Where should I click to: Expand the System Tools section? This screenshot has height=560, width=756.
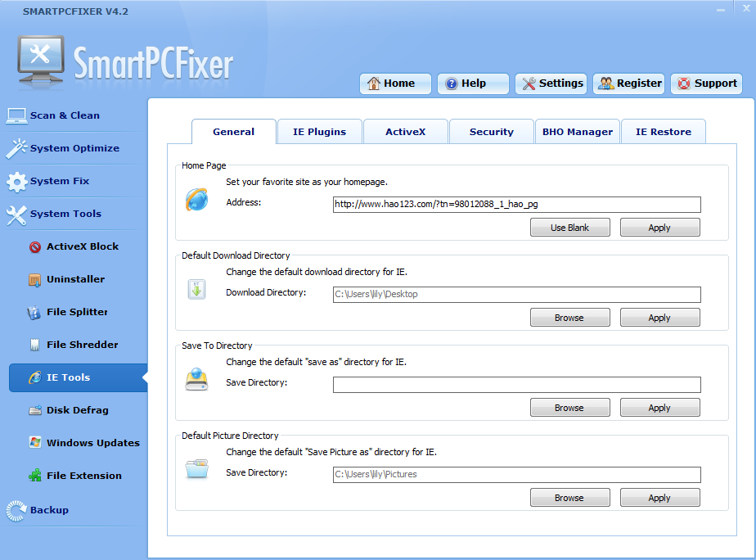click(x=65, y=214)
